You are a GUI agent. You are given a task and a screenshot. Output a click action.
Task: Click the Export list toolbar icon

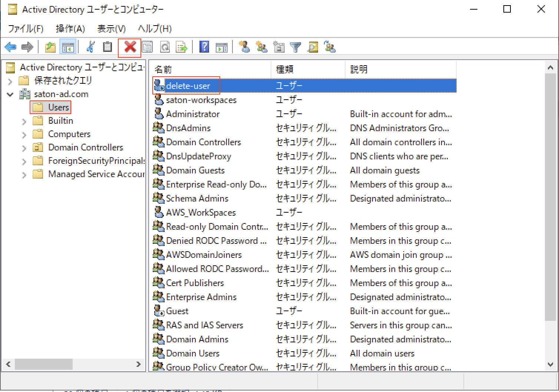(x=181, y=47)
